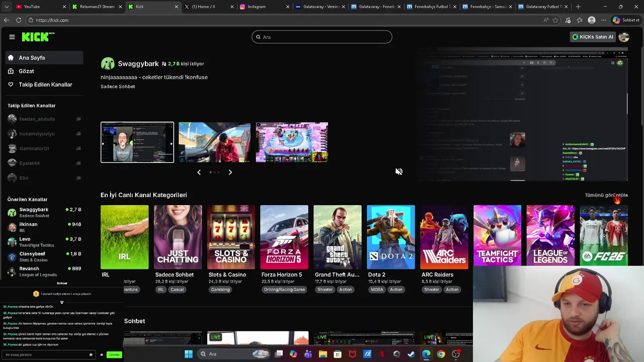Open Gaminator01 followed channel
644x362 pixels.
tap(44, 148)
